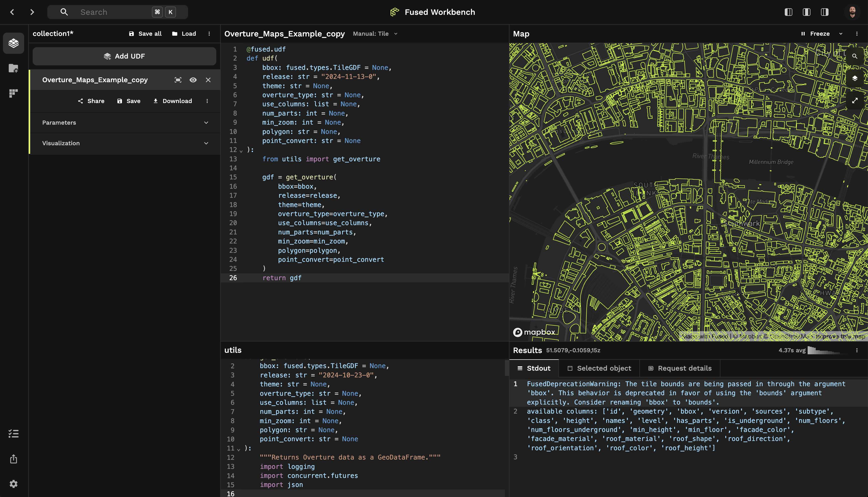This screenshot has width=868, height=497.
Task: Click the utils module header
Action: (x=233, y=350)
